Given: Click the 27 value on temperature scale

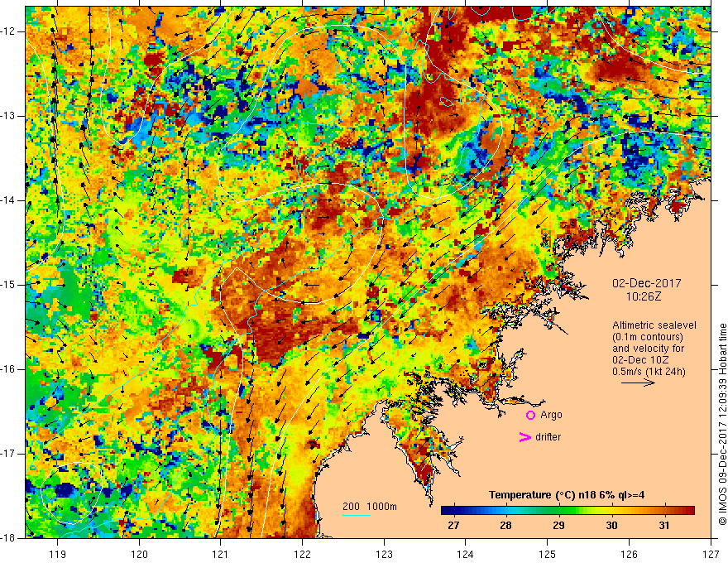Looking at the screenshot, I should point(453,526).
